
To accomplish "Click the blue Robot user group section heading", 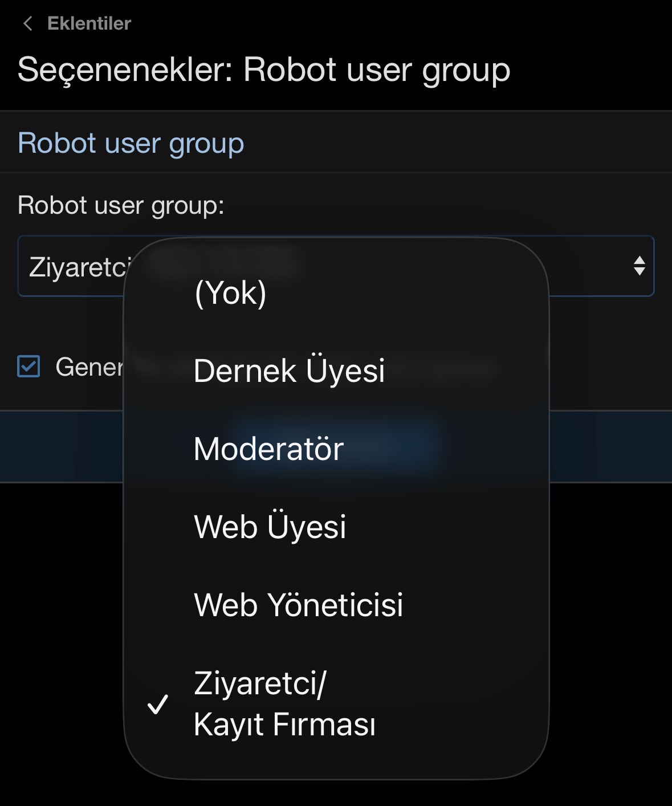I will [x=131, y=143].
